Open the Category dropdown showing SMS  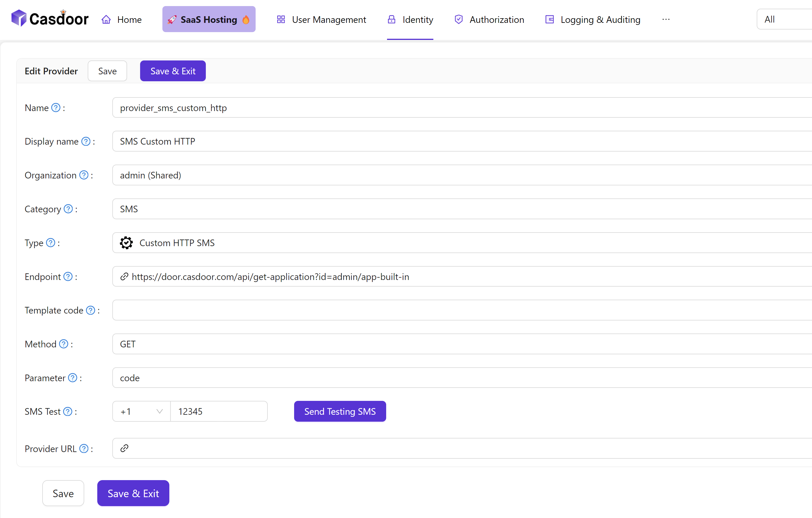[x=462, y=209]
